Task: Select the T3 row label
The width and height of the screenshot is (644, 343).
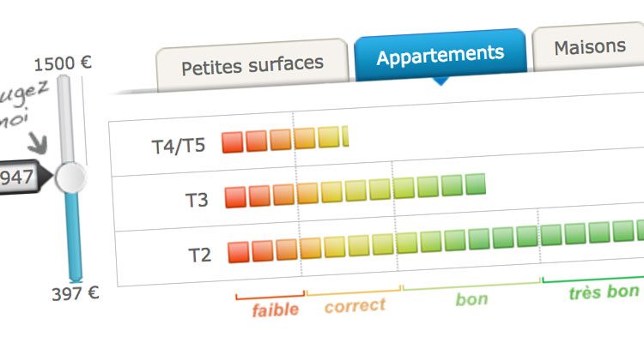Action: point(197,200)
